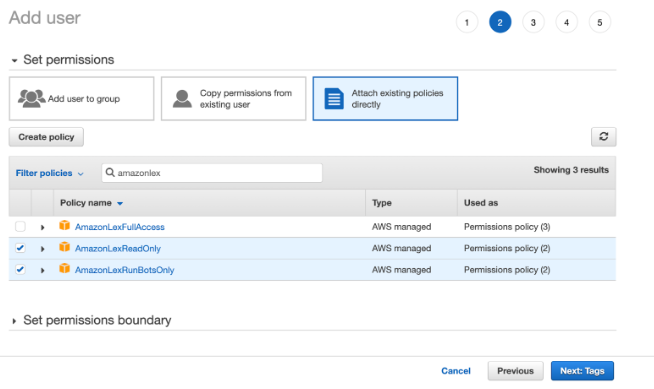Jump to wizard step 5
Image resolution: width=654 pixels, height=389 pixels.
(600, 22)
